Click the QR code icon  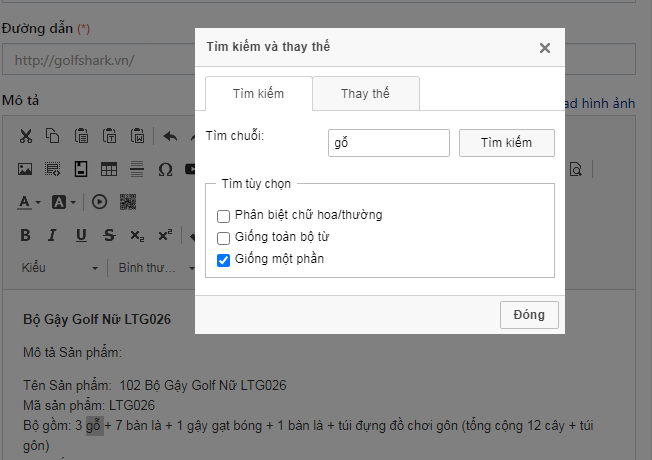click(x=127, y=202)
